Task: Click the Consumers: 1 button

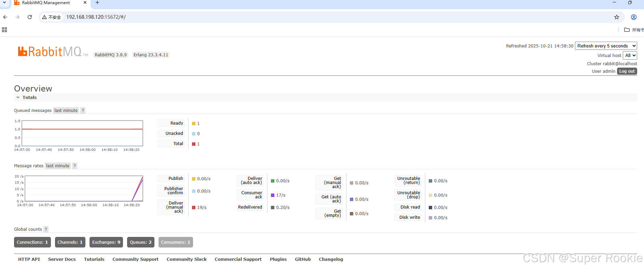Action: [x=176, y=242]
